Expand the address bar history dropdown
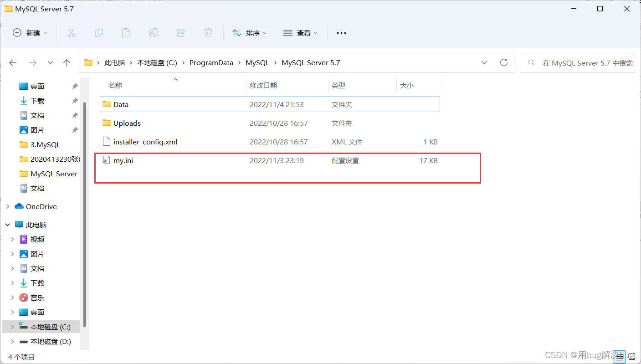The height and width of the screenshot is (364, 641). click(484, 63)
